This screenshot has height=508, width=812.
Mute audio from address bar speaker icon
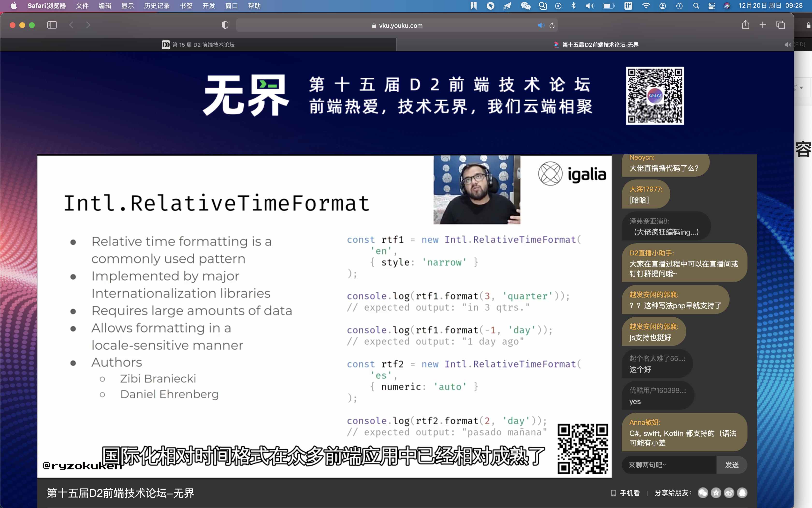(x=541, y=26)
